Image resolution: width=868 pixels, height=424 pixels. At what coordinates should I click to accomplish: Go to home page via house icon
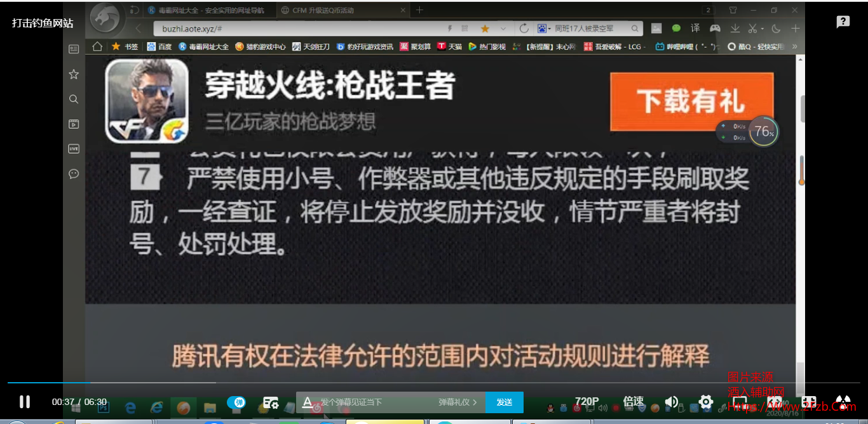click(x=97, y=46)
